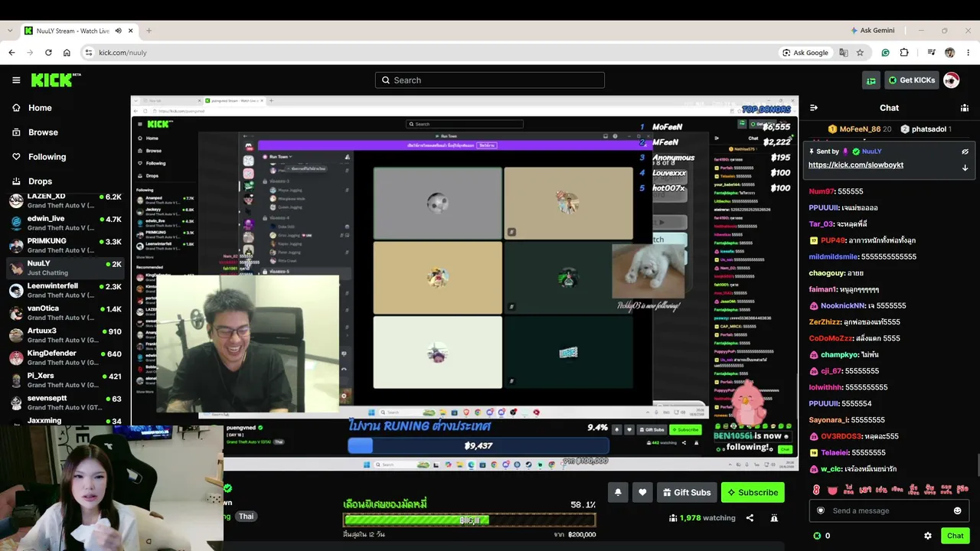Open Ask Gemini in title bar
This screenshot has width=980, height=551.
pos(872,31)
